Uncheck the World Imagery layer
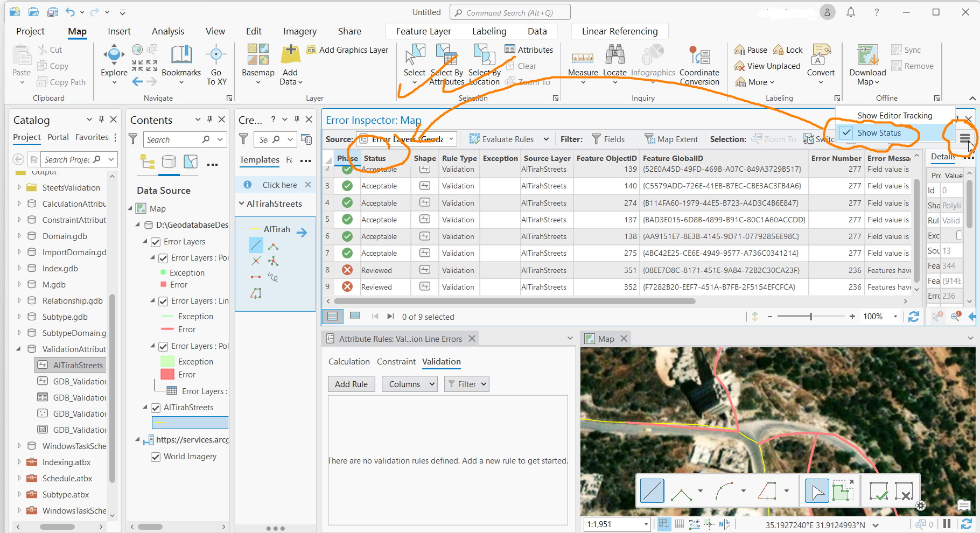 (156, 457)
